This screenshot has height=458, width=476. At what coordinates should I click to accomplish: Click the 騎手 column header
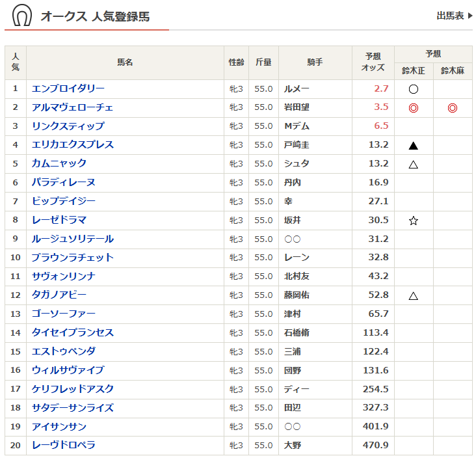[x=315, y=62]
